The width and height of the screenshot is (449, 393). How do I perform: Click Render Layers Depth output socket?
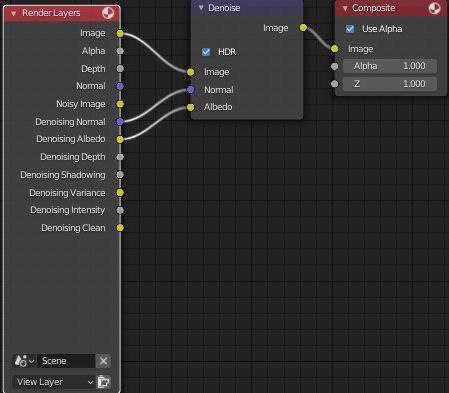pos(120,69)
